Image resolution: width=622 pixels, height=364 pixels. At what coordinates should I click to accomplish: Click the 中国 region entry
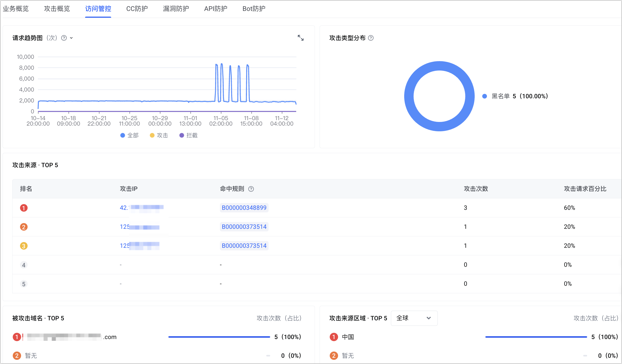pos(348,337)
